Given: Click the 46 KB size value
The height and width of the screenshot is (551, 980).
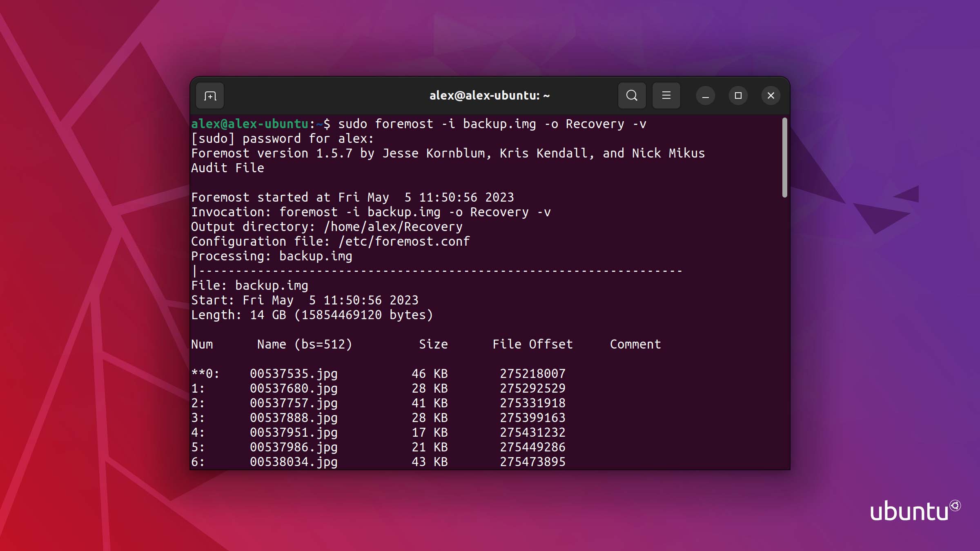Looking at the screenshot, I should tap(430, 374).
